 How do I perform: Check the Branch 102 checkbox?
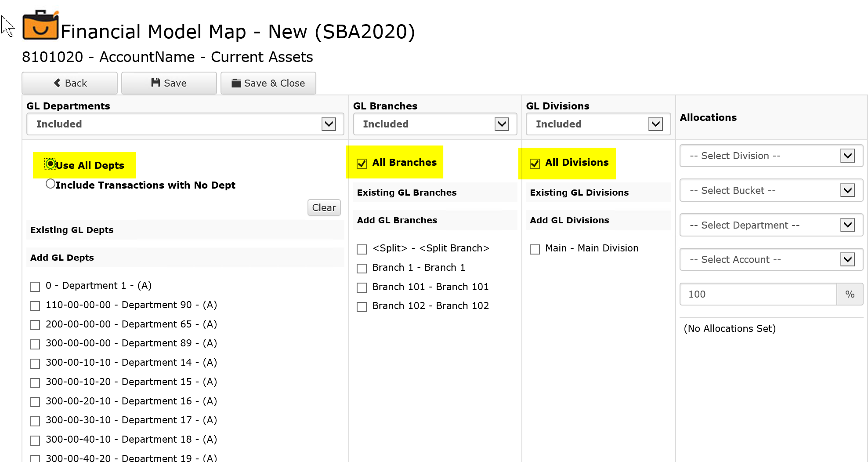click(x=362, y=307)
